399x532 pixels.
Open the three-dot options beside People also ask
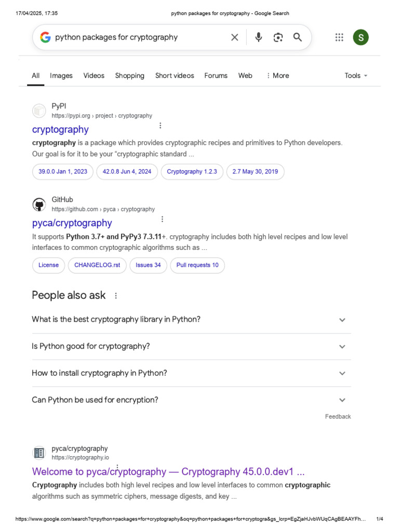tap(116, 296)
